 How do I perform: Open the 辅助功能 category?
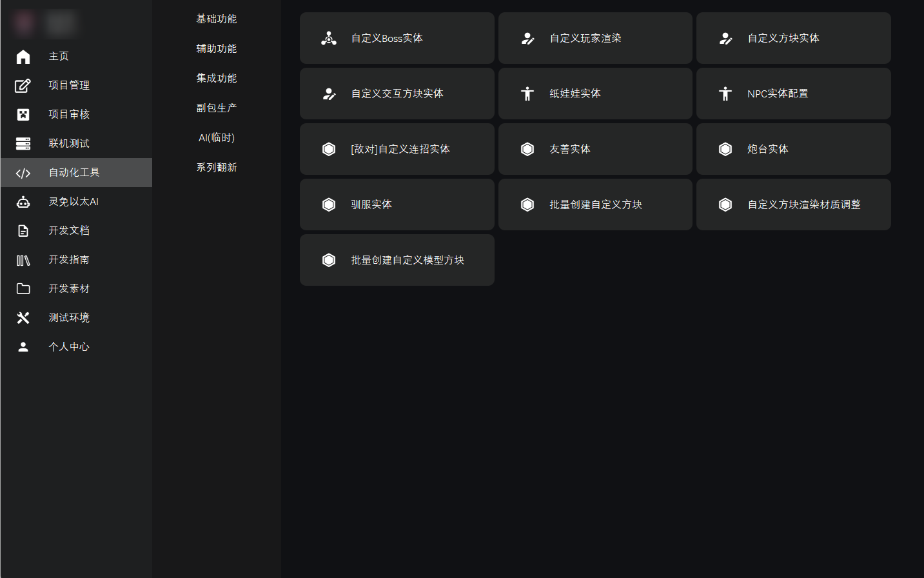[x=217, y=49]
